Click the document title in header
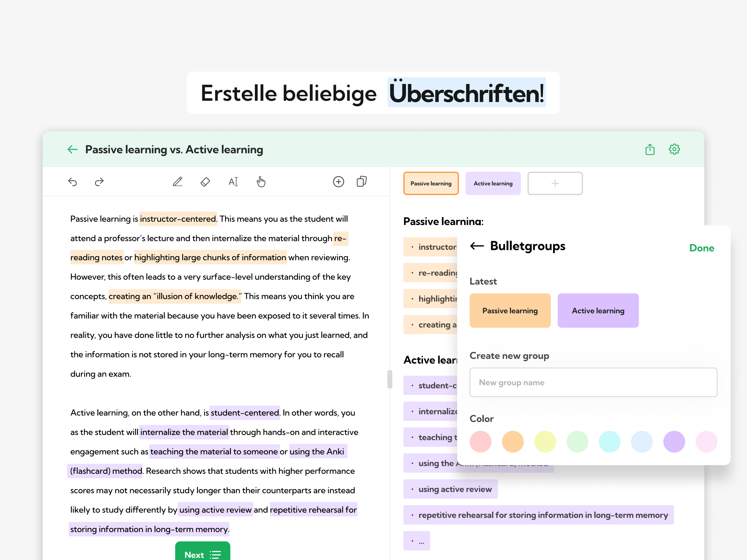 coord(174,149)
